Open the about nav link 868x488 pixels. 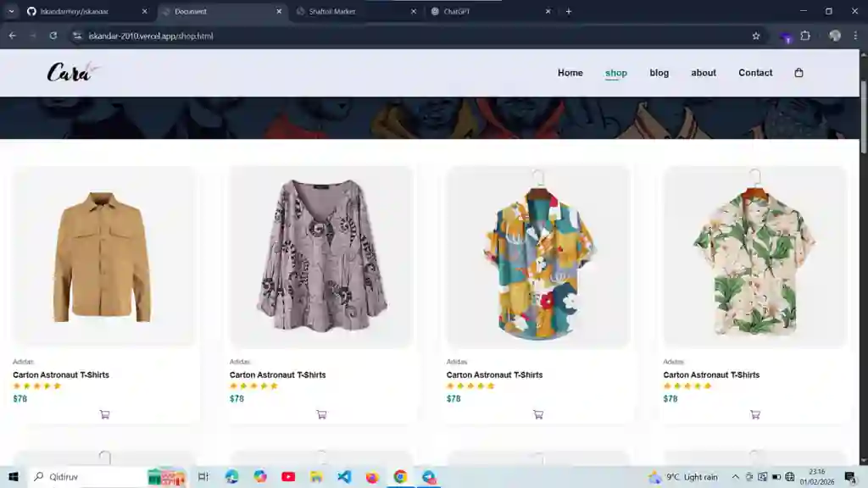pos(704,73)
